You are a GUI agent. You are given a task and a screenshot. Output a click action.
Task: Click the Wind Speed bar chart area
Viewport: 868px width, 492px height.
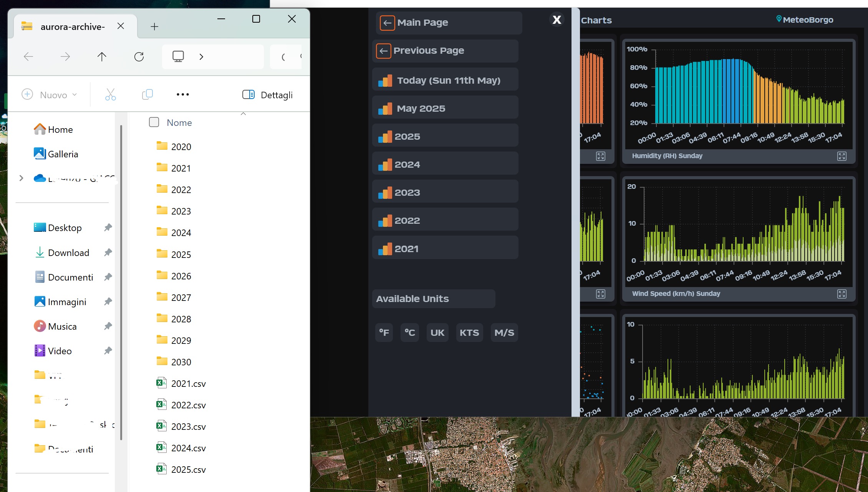739,233
